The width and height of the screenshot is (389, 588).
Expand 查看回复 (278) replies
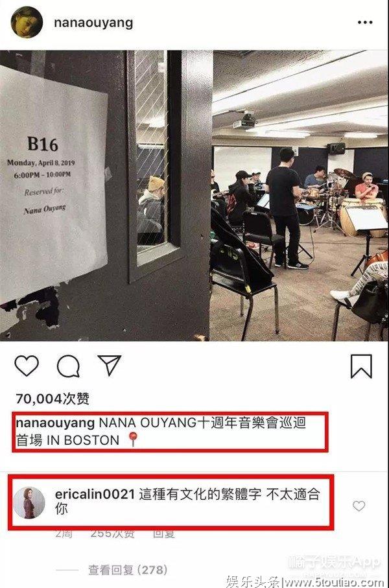pos(128,570)
